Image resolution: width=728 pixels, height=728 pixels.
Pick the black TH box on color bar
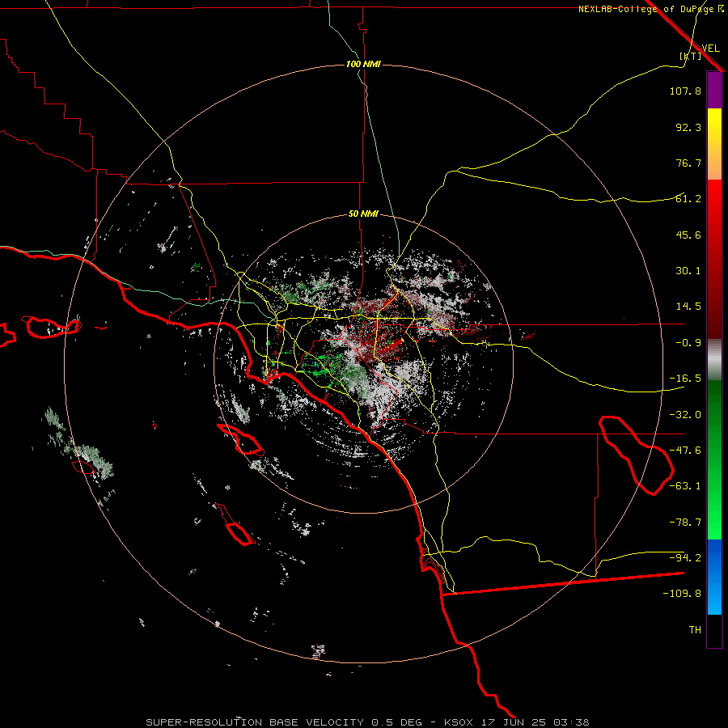point(714,630)
